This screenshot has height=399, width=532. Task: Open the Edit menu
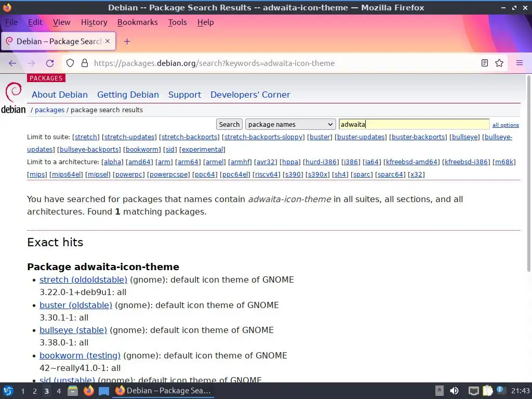point(35,22)
